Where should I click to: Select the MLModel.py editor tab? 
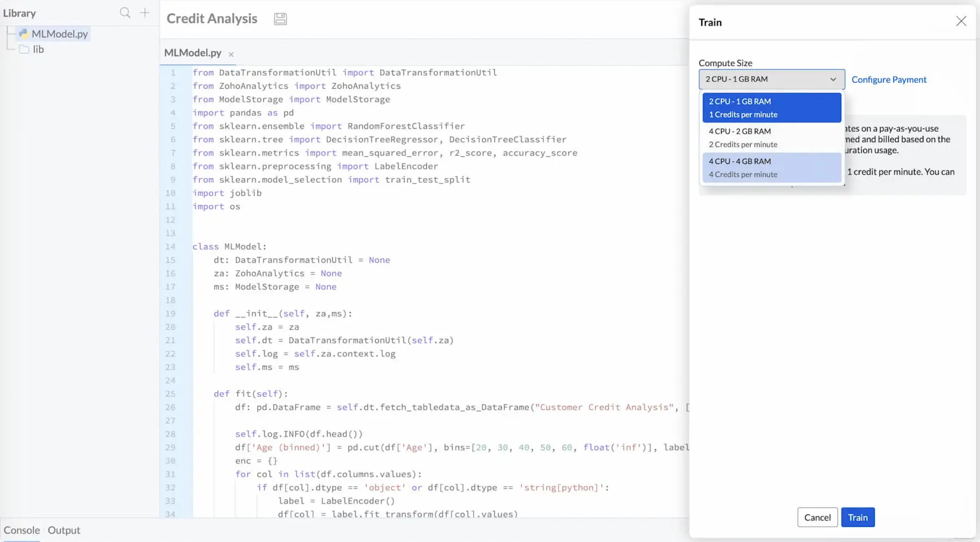click(x=193, y=53)
